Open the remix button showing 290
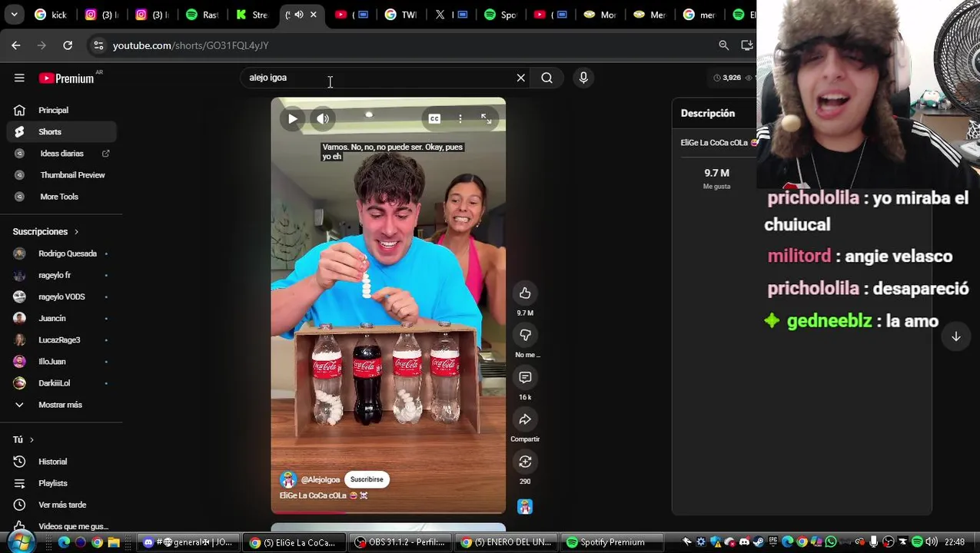 click(x=525, y=462)
